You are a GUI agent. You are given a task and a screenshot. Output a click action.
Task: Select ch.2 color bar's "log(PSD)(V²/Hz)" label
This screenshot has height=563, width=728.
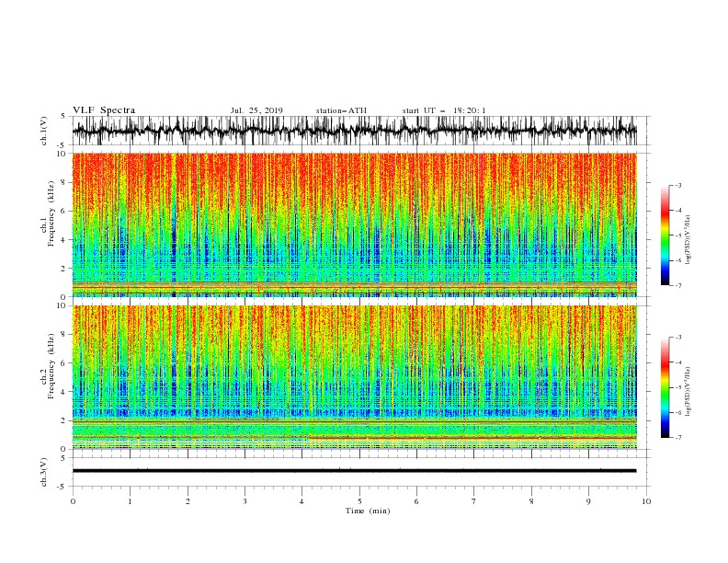[x=688, y=392]
